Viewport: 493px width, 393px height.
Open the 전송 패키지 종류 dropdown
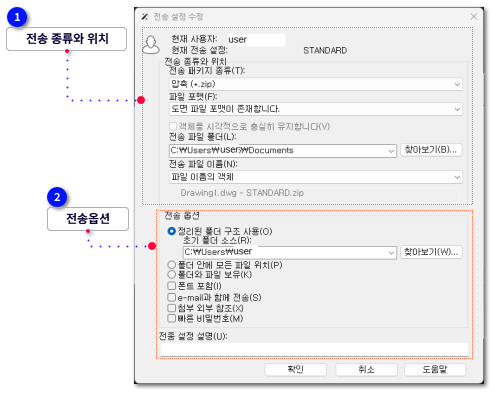pyautogui.click(x=316, y=84)
